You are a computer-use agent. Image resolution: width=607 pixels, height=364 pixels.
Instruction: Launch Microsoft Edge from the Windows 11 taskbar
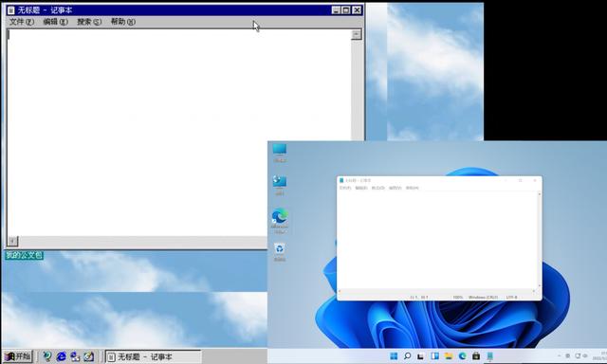pos(463,355)
